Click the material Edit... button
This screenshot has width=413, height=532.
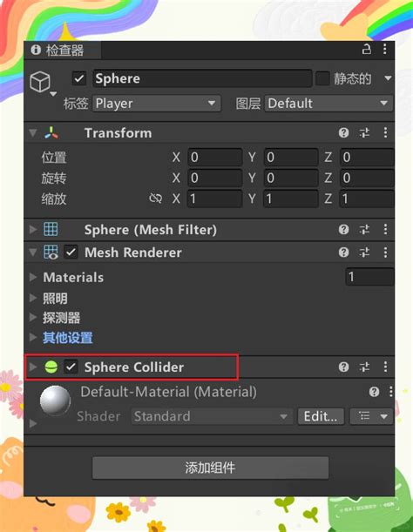pos(321,416)
